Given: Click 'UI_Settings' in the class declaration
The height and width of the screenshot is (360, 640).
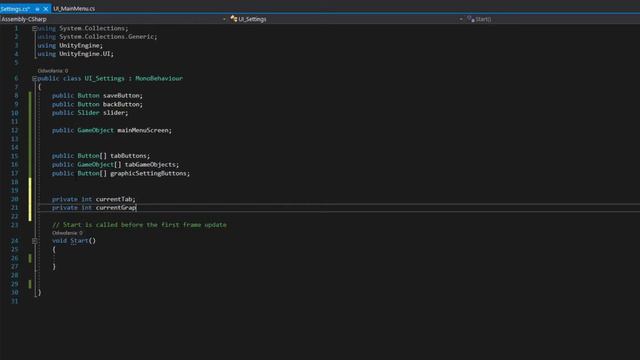Looking at the screenshot, I should (x=104, y=78).
